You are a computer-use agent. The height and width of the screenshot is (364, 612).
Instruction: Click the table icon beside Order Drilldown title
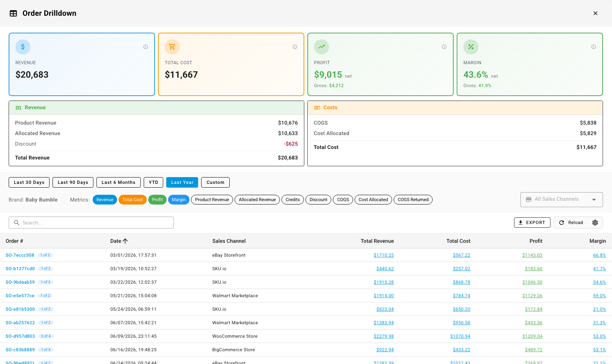(x=14, y=14)
